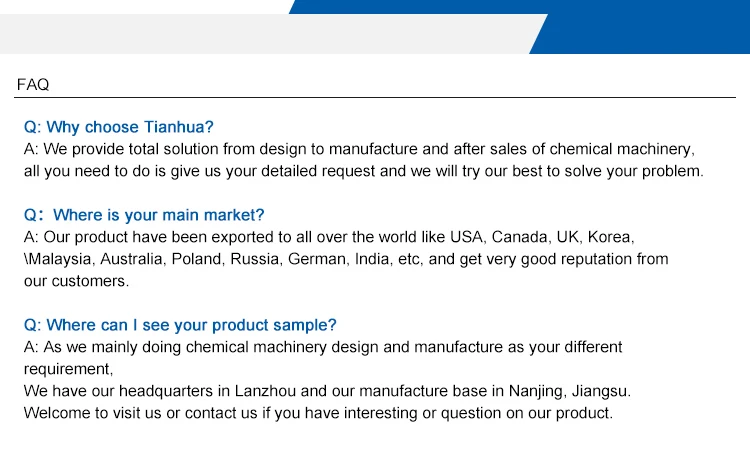Click the line mentioning headquarters in Lanzhou
This screenshot has height=471, width=750.
(x=327, y=391)
